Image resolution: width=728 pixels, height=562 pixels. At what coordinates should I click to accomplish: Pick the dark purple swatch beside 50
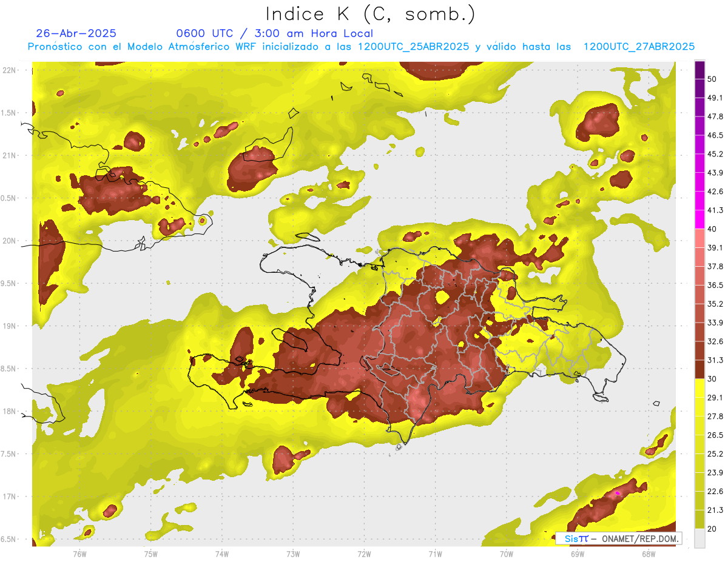tap(699, 70)
